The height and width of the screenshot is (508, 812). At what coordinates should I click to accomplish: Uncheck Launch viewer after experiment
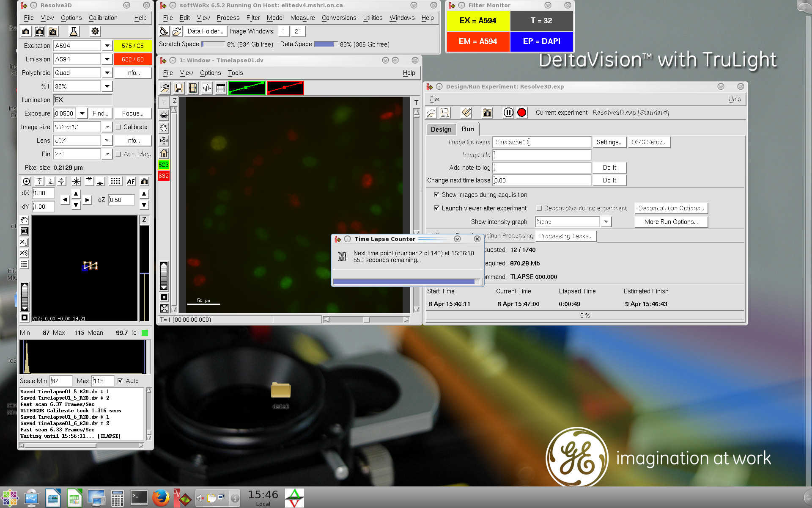436,208
